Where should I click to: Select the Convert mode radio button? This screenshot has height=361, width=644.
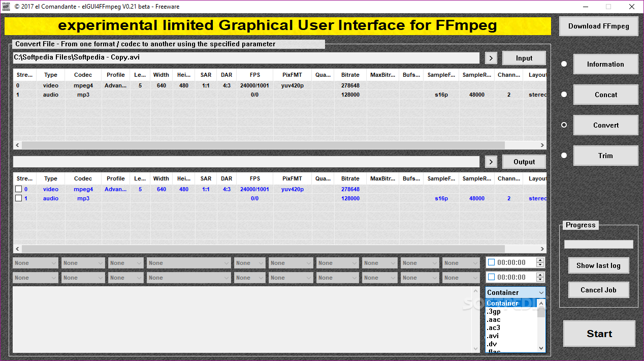coord(564,125)
